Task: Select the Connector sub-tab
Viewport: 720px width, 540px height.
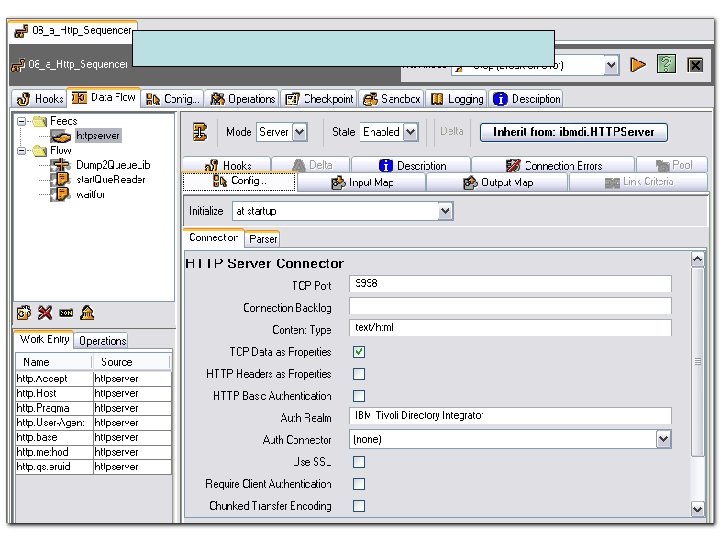Action: pos(213,237)
